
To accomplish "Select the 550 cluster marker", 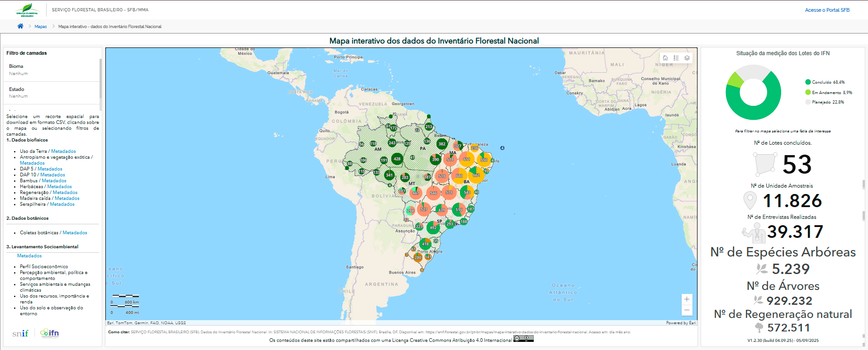I will point(484,160).
